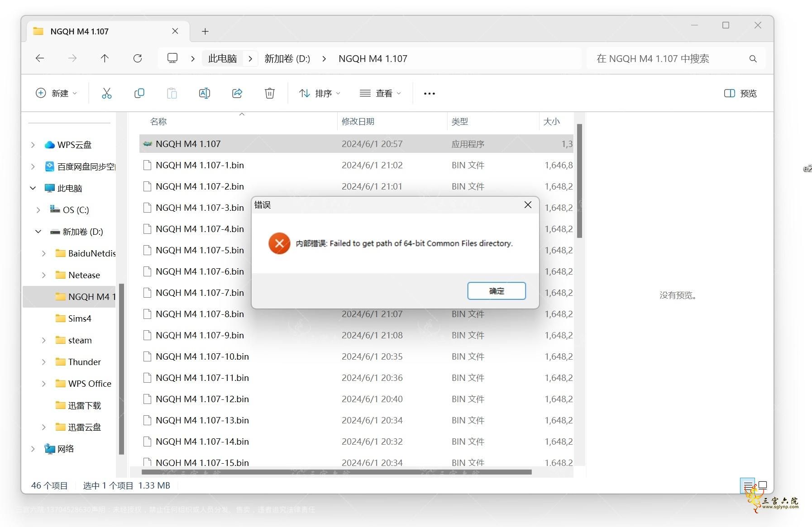The width and height of the screenshot is (812, 527).
Task: Click the horizontal scrollbar of file list
Action: pyautogui.click(x=337, y=472)
